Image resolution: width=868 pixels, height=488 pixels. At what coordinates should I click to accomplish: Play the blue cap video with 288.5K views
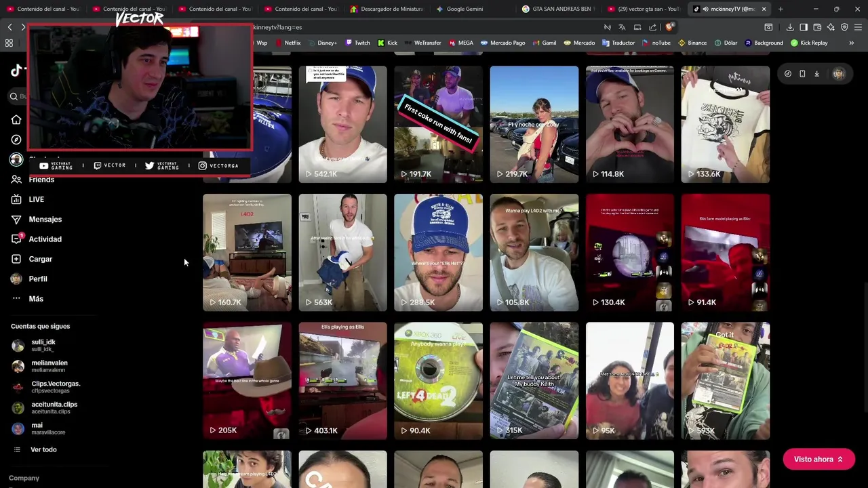click(438, 253)
